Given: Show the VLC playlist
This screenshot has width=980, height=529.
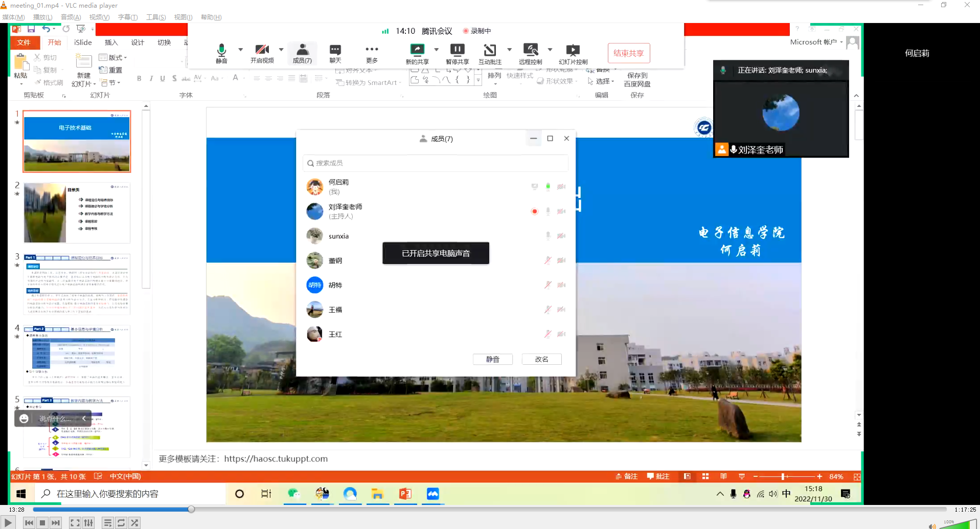Looking at the screenshot, I should (107, 522).
